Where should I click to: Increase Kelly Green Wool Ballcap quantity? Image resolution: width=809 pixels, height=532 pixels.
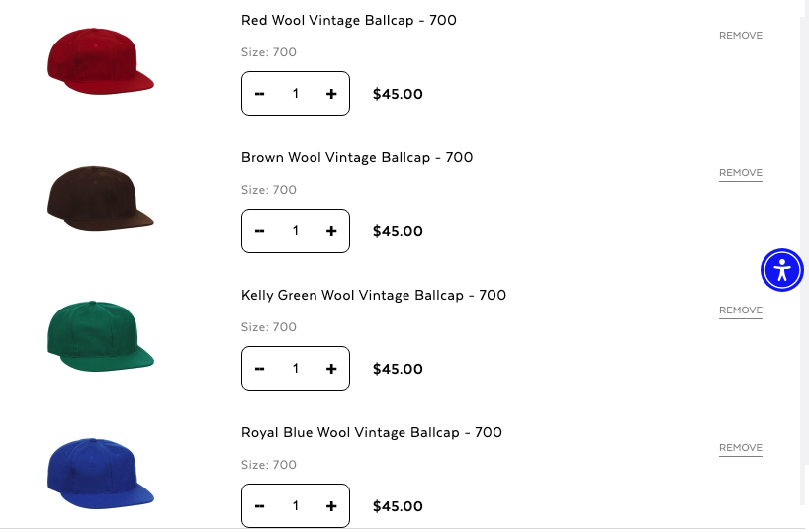tap(331, 369)
